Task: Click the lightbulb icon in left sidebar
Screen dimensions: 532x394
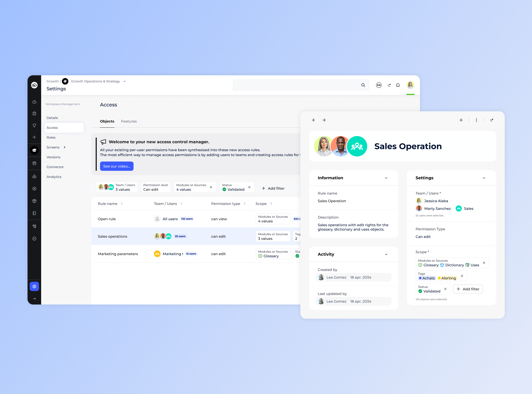Action: [34, 126]
